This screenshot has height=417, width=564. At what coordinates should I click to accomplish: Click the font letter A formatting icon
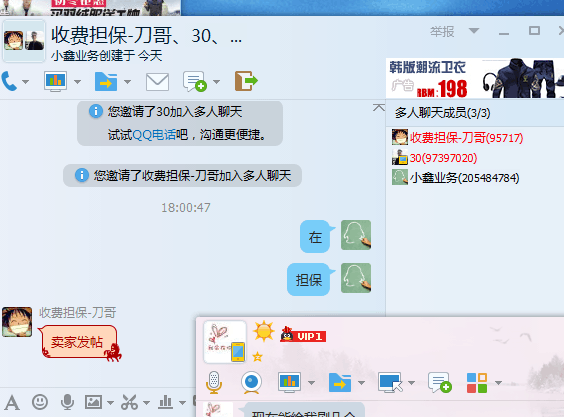click(12, 402)
